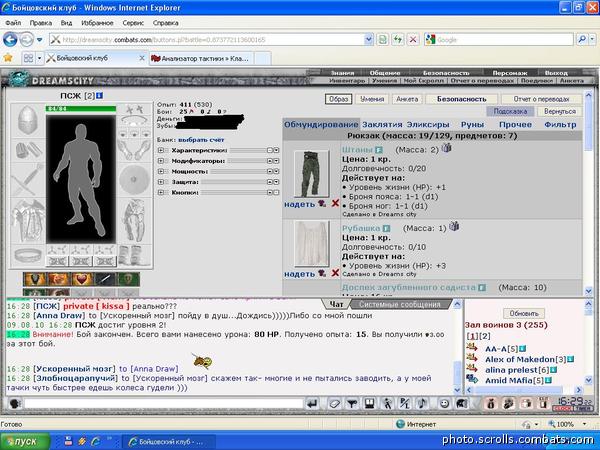
Task: Click the Выход item in the game menu
Action: click(x=556, y=72)
